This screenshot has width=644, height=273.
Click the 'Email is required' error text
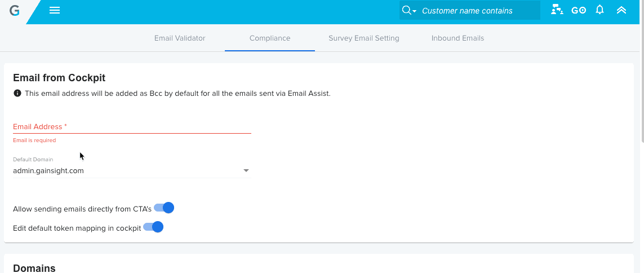pyautogui.click(x=34, y=140)
